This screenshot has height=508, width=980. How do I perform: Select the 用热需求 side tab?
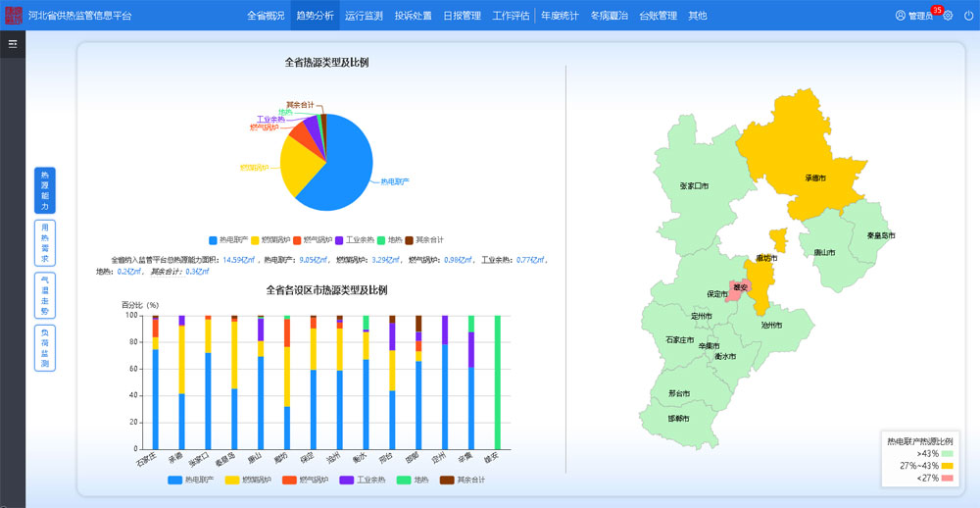click(45, 242)
